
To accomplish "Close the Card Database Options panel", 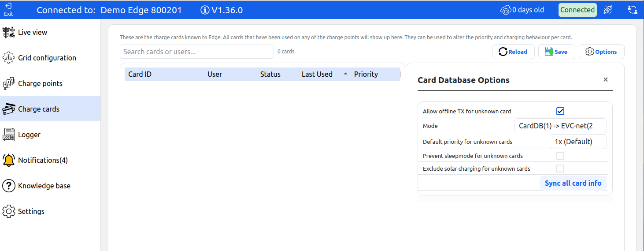I will [x=606, y=80].
